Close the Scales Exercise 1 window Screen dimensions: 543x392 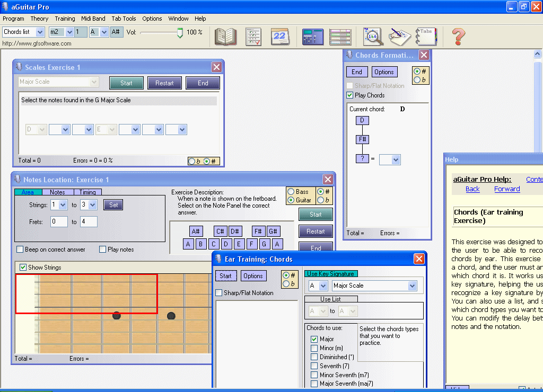(x=216, y=67)
